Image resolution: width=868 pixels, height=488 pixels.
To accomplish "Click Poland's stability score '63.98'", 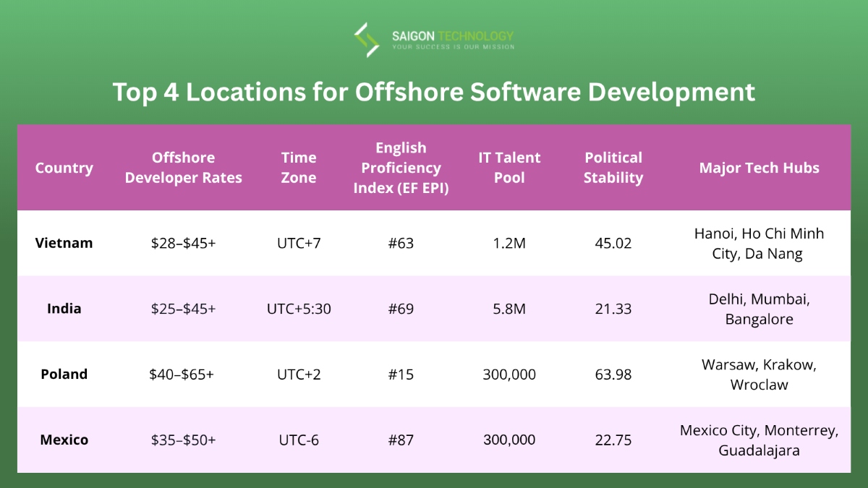I will click(613, 374).
